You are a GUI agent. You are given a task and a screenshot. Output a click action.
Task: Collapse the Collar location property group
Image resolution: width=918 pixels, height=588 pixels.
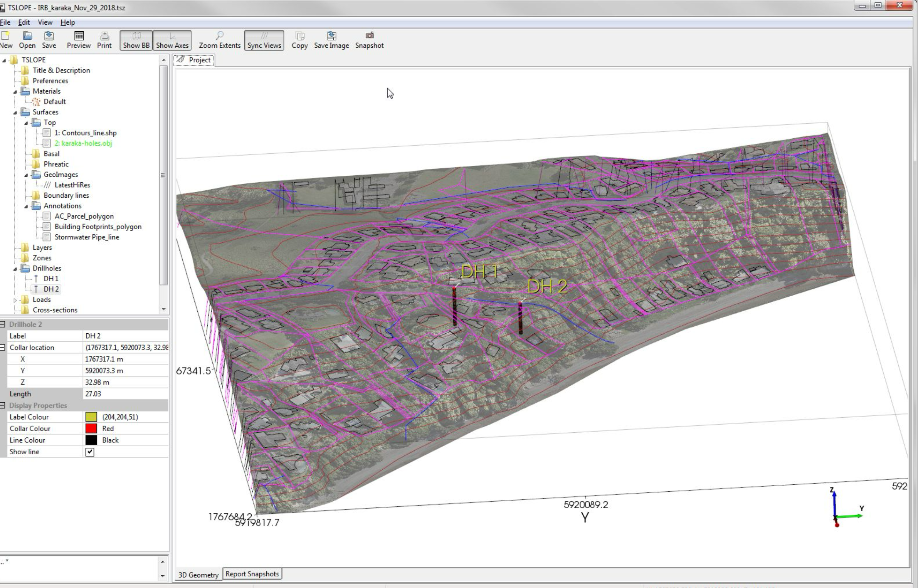3,347
